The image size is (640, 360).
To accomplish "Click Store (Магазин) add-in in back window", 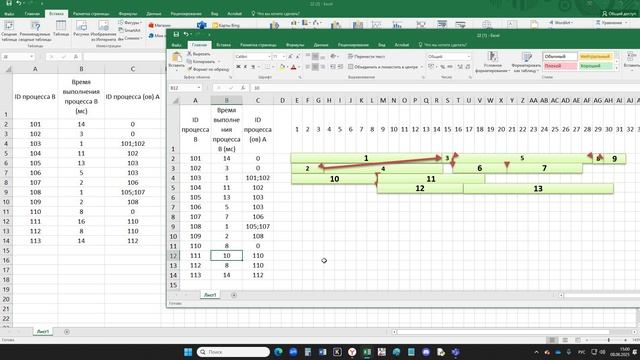I will (160, 25).
